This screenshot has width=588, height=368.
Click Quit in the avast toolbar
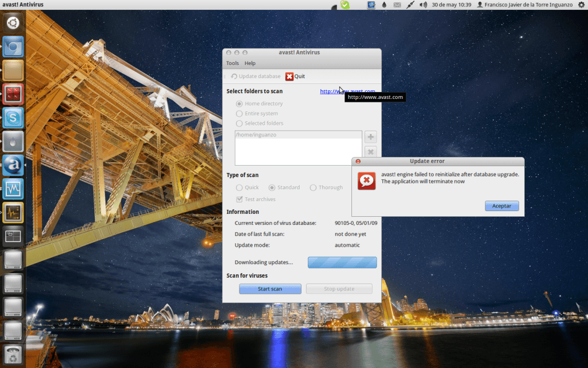tap(295, 76)
